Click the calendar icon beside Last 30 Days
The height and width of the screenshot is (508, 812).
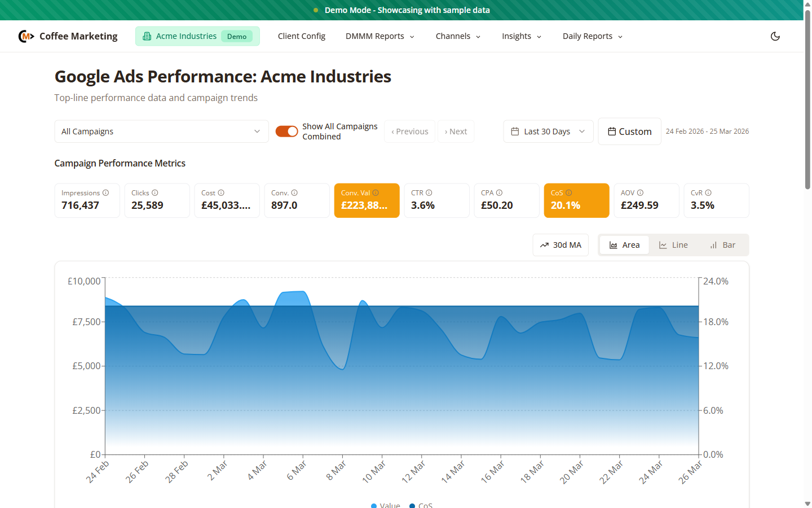(x=515, y=131)
